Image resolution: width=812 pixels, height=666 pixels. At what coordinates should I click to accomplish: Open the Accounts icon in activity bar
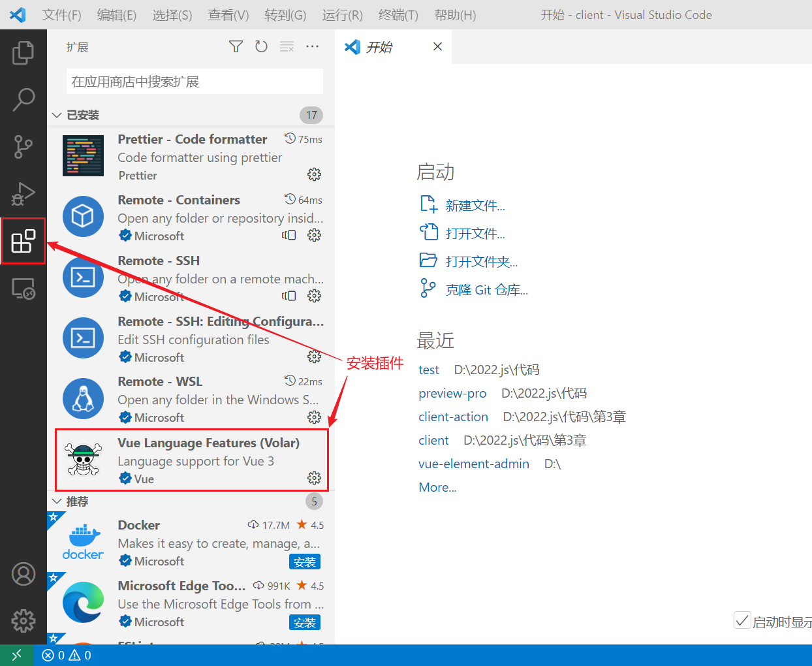coord(23,574)
